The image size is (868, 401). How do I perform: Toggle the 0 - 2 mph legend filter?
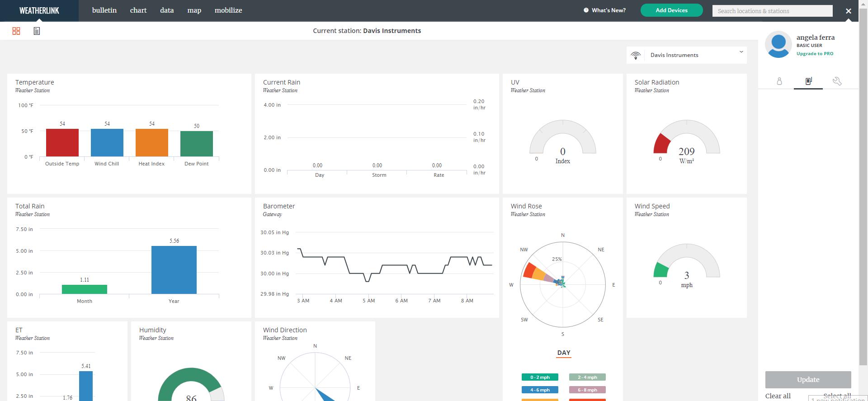[540, 377]
